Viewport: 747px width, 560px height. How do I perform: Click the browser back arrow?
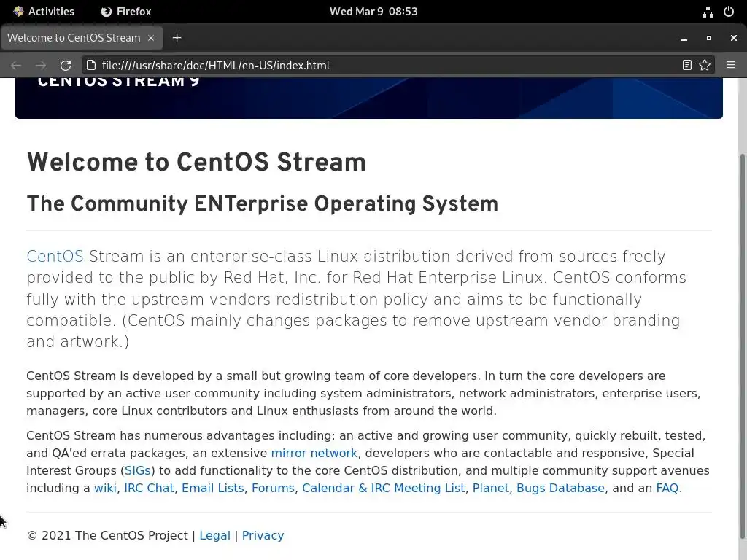point(16,65)
